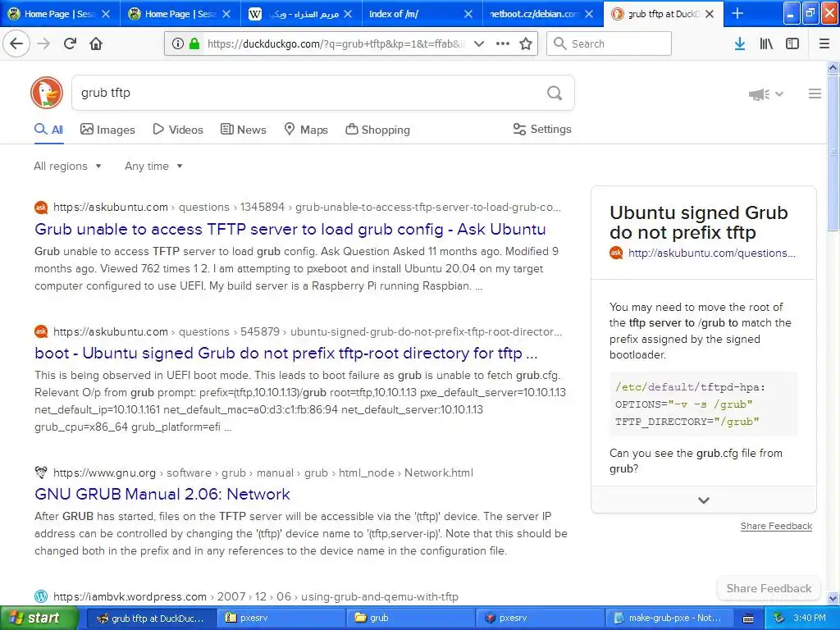Open the network tray icon near clock
Viewport: 840px width, 630px height.
(x=778, y=618)
